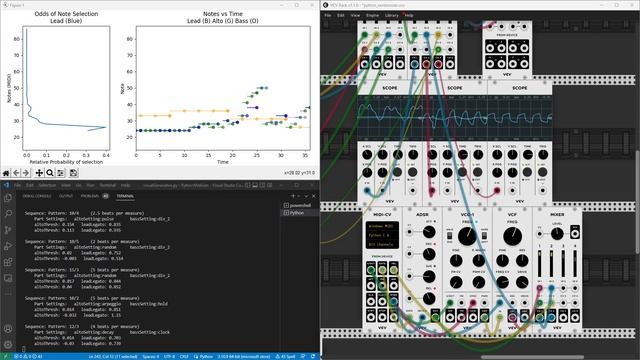Open the Accounts icon in VS Code activity bar
The height and width of the screenshot is (360, 640).
[8, 329]
